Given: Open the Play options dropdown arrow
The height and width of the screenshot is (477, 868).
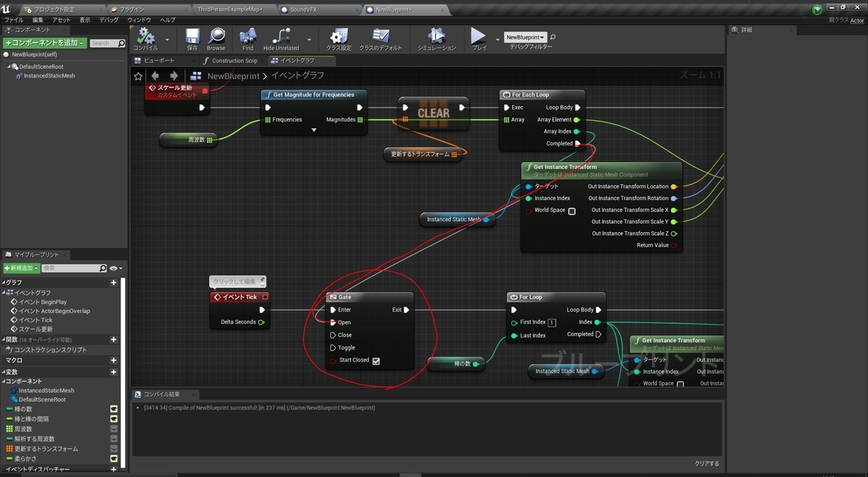Looking at the screenshot, I should [498, 39].
